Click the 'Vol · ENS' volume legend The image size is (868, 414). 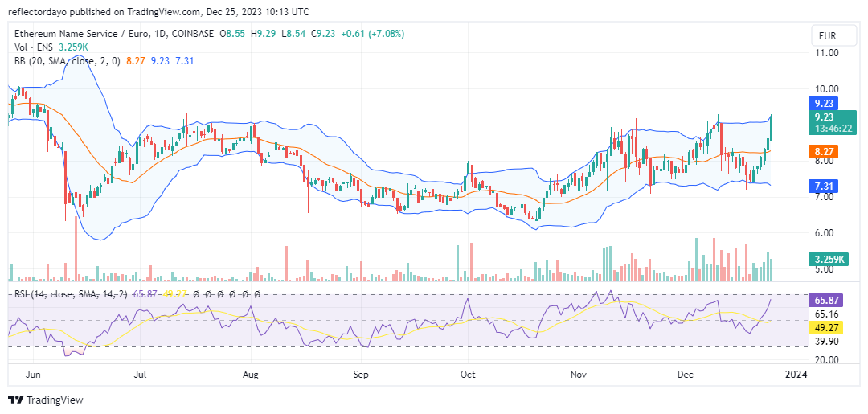click(x=33, y=47)
